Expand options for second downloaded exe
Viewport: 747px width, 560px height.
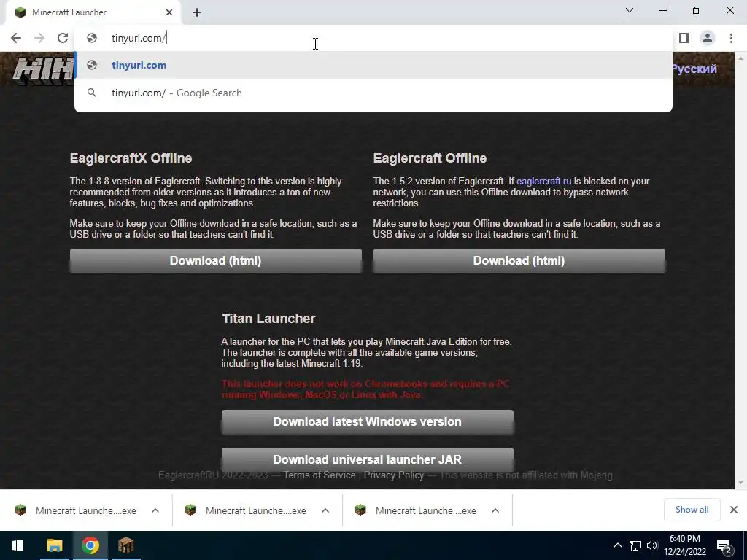point(325,510)
